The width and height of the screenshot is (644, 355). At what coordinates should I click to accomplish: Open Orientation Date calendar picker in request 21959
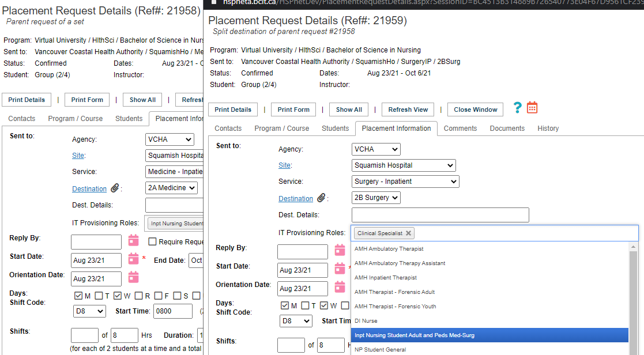click(x=340, y=286)
